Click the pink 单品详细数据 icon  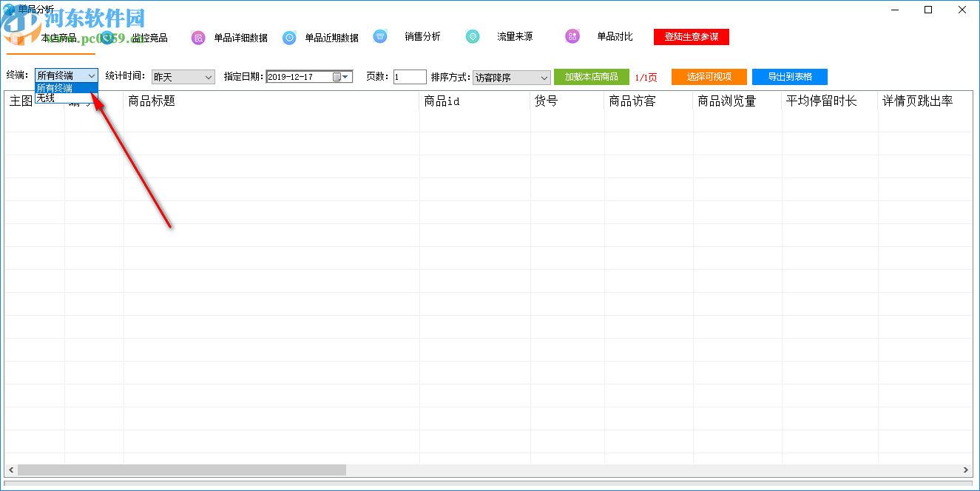(x=197, y=36)
